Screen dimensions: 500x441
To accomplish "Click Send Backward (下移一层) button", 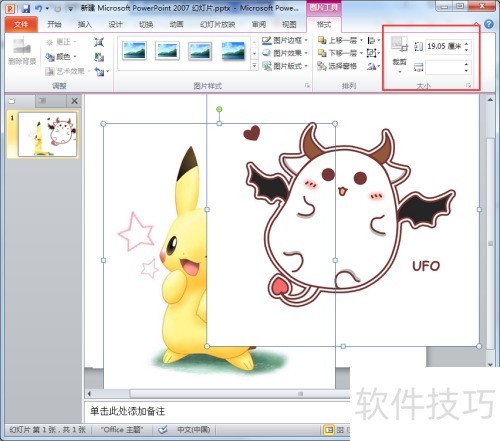I will click(x=338, y=53).
